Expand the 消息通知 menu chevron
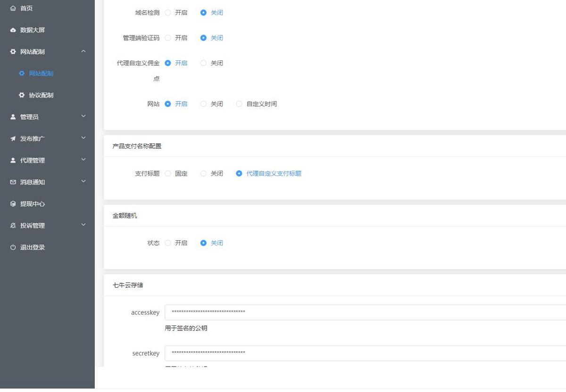This screenshot has width=566, height=392. (x=83, y=181)
